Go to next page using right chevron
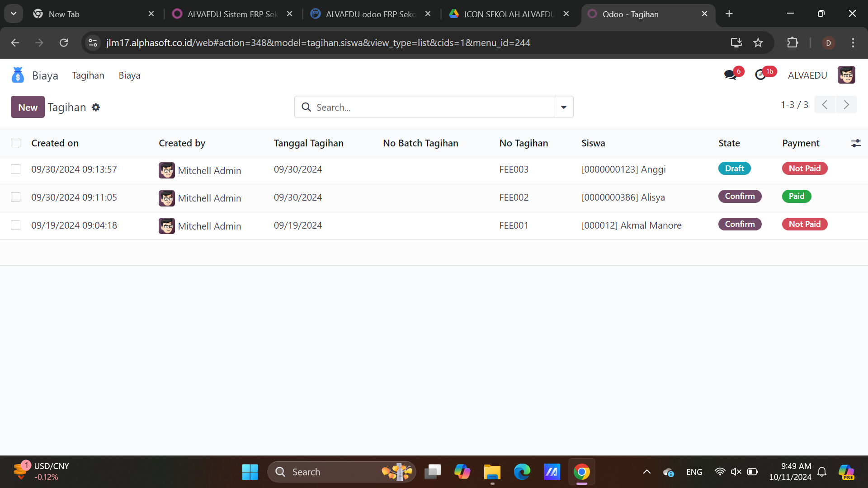Image resolution: width=868 pixels, height=488 pixels. (846, 105)
